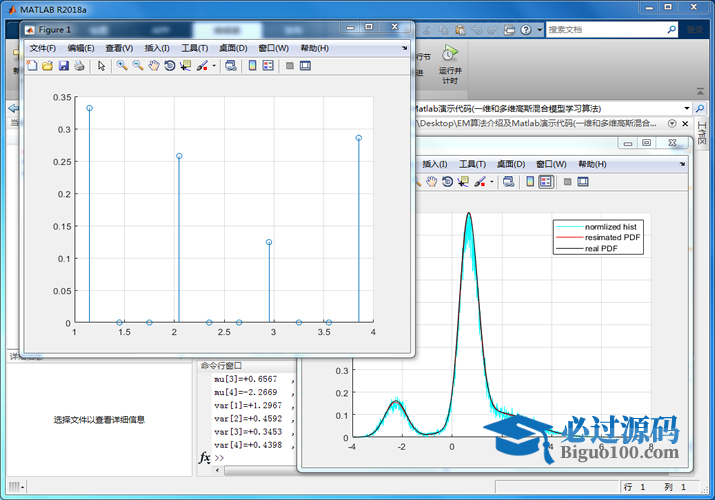Viewport: 715px width, 500px height.
Task: Click Hide Plot Tools icon in Figure 1
Action: (x=290, y=66)
